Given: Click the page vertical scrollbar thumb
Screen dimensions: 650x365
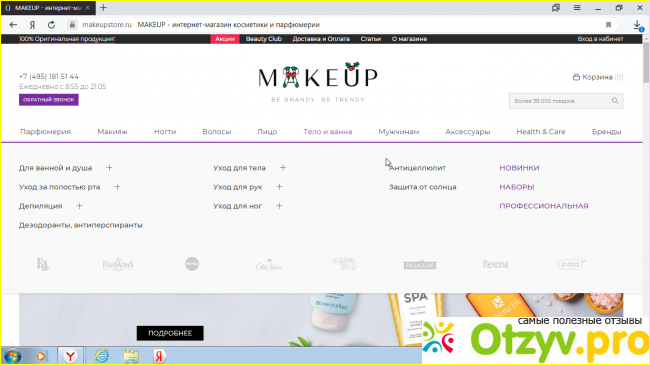Looking at the screenshot, I should (645, 62).
